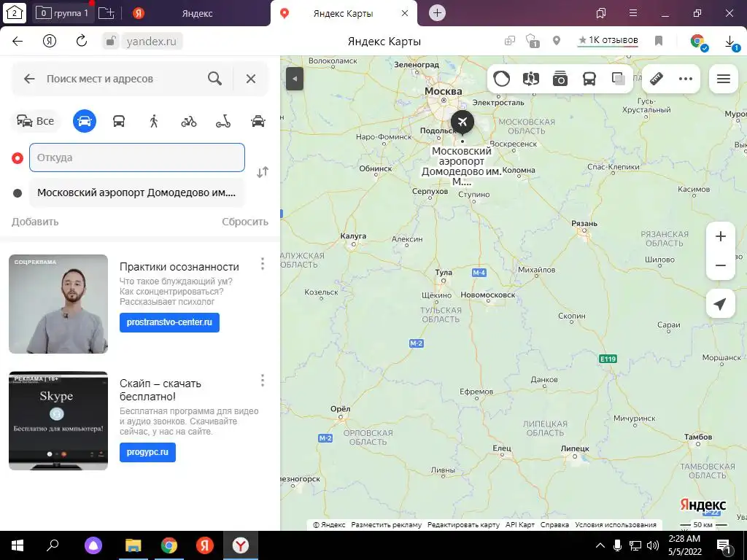Open the map hamburger menu
This screenshot has height=560, width=747.
(724, 79)
